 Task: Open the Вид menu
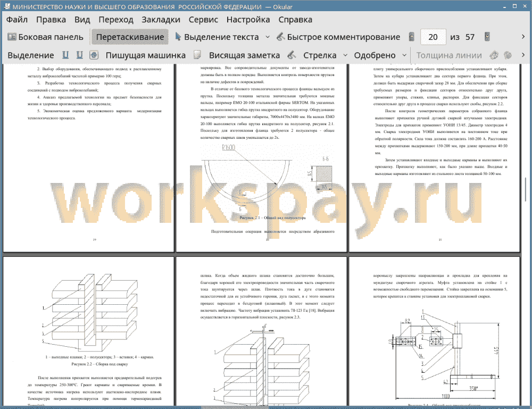pos(82,20)
